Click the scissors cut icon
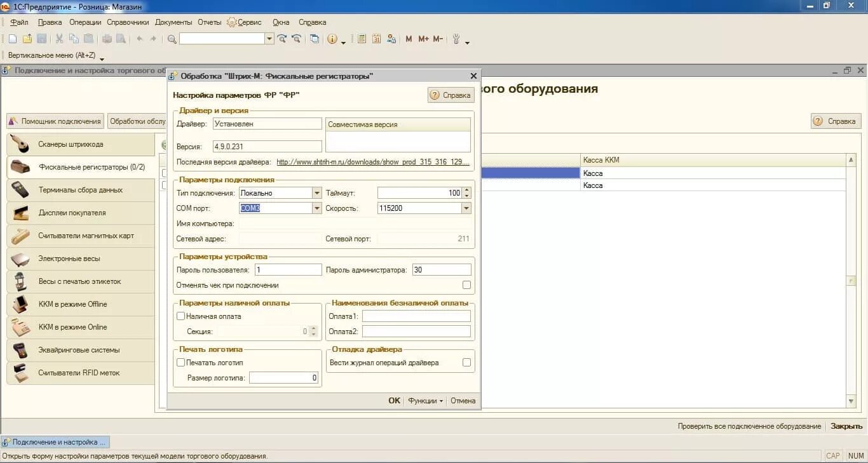The image size is (868, 463). click(x=59, y=39)
